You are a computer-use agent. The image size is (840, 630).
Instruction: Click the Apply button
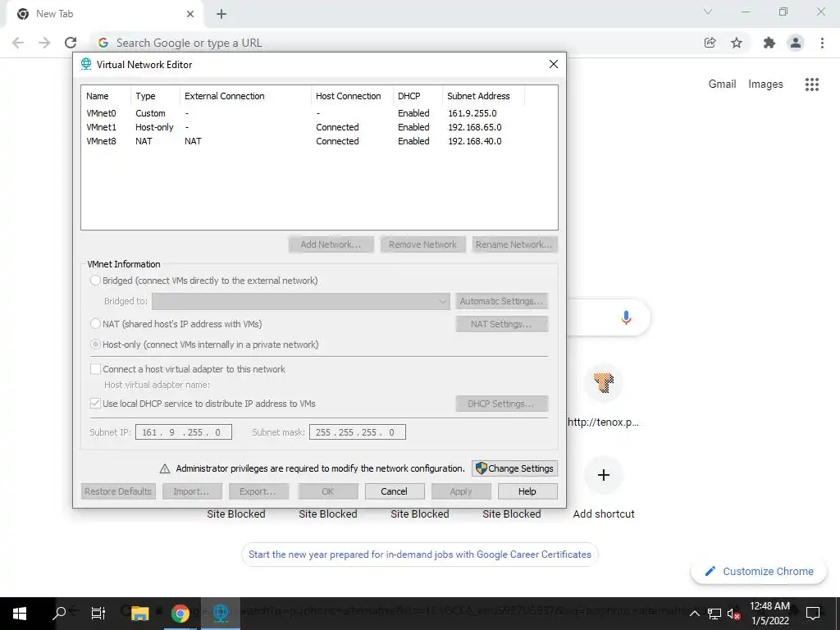461,491
